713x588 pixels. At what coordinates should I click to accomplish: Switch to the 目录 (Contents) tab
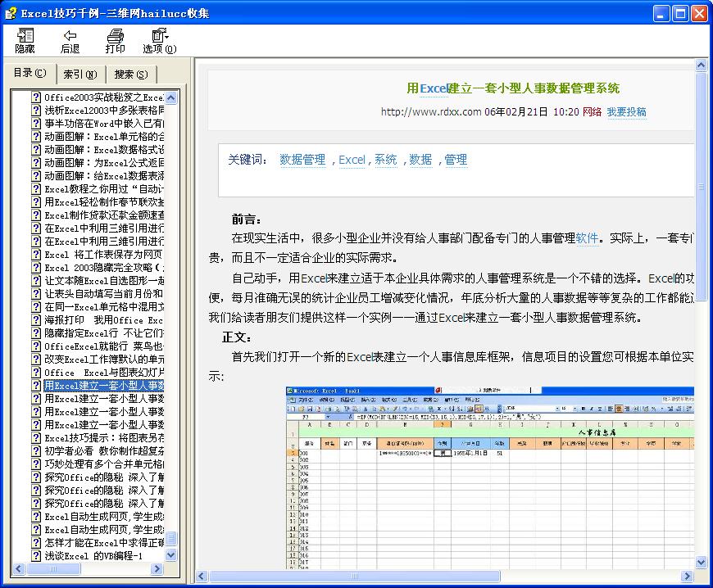[x=30, y=73]
